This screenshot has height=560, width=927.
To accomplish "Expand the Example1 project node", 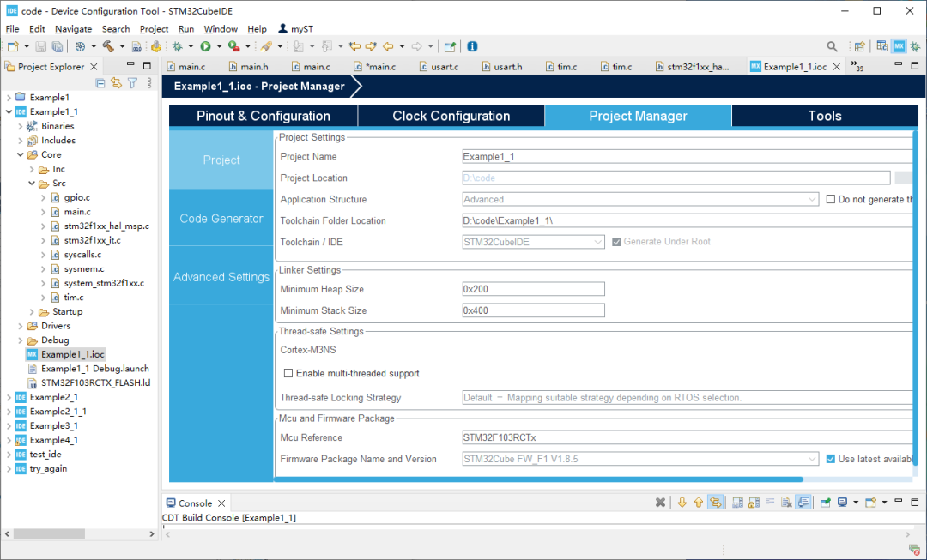I will coord(9,98).
